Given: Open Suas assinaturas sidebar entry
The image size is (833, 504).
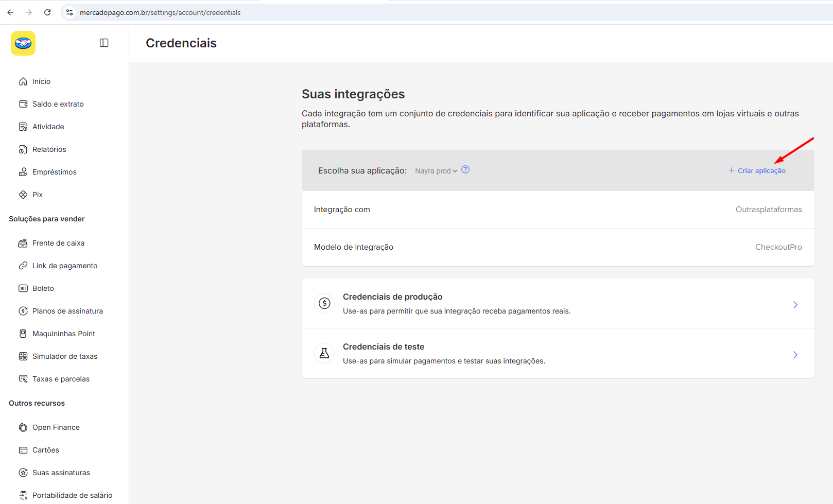Looking at the screenshot, I should pos(61,473).
